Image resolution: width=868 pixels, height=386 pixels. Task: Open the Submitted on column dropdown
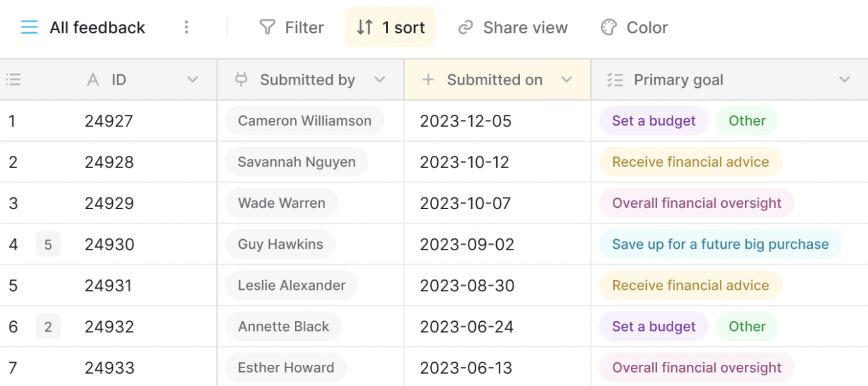pyautogui.click(x=566, y=80)
